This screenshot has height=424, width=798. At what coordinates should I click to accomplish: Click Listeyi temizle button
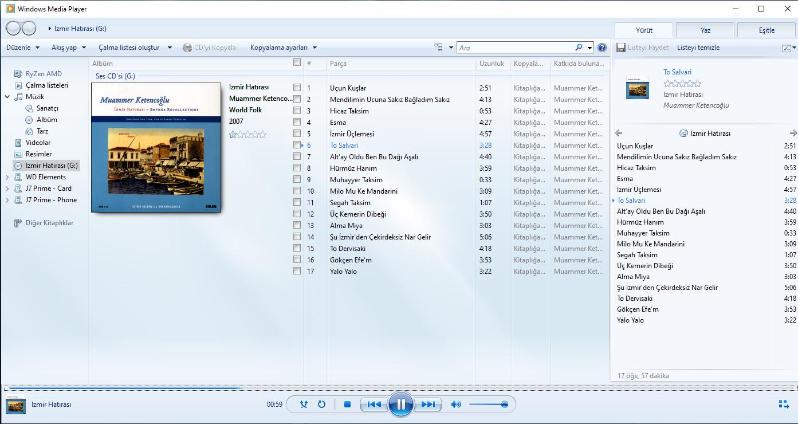(x=697, y=47)
